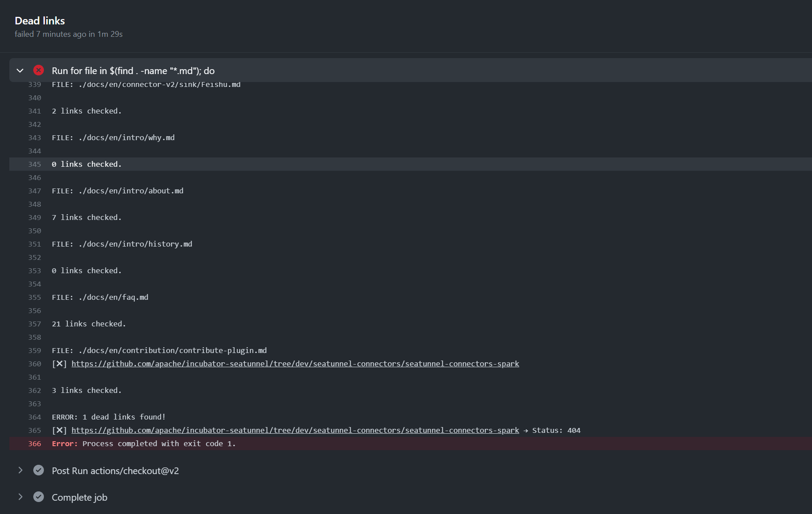The height and width of the screenshot is (514, 812).
Task: Click line number 359 for contribute-plugin.md
Action: [x=35, y=350]
